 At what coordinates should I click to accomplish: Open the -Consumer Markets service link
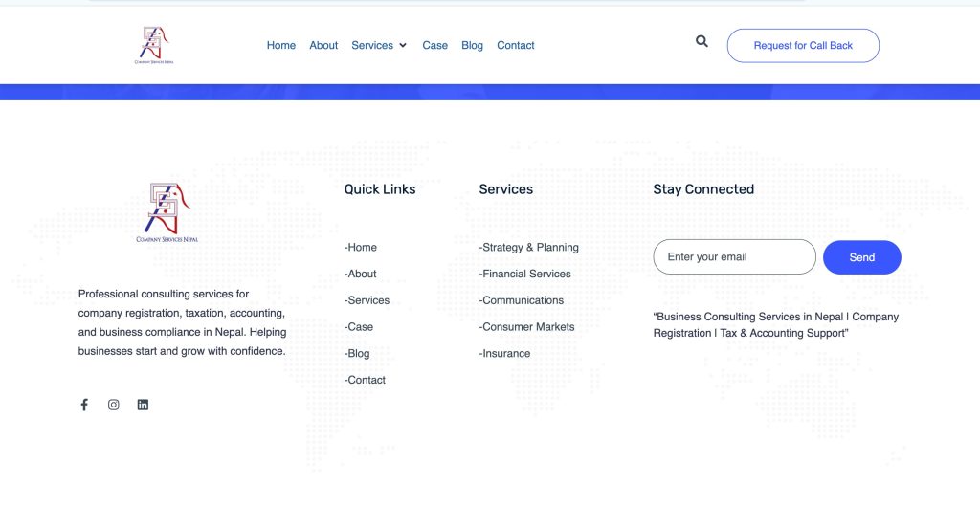tap(527, 327)
